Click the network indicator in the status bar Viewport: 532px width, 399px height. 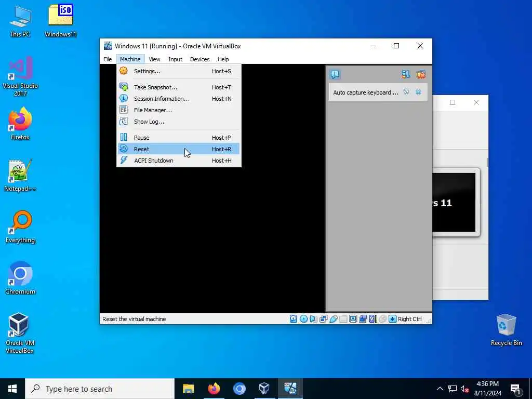point(323,319)
